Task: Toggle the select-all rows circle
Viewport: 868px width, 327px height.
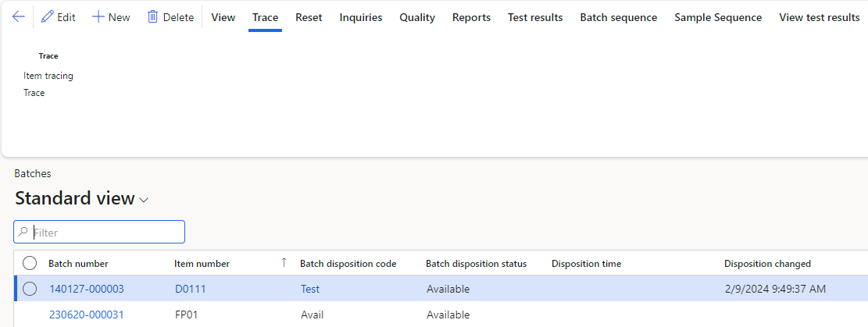Action: tap(30, 263)
